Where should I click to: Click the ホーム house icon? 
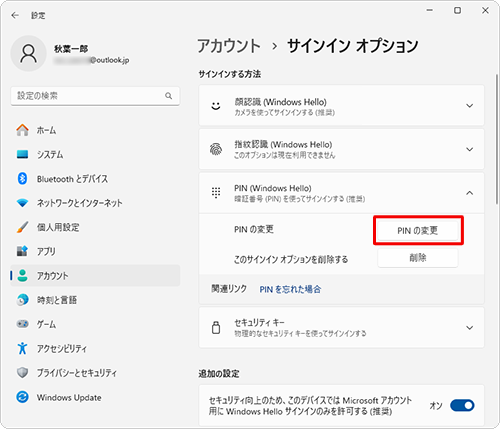pyautogui.click(x=22, y=130)
